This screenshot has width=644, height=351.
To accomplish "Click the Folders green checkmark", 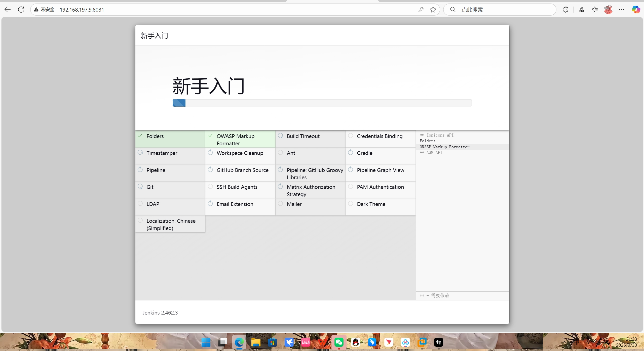I will click(x=140, y=136).
